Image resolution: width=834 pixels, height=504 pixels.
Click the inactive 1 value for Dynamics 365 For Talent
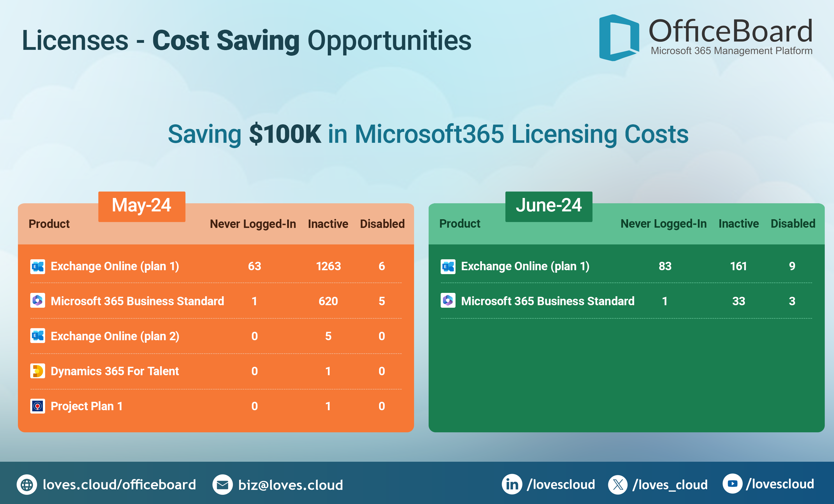328,371
